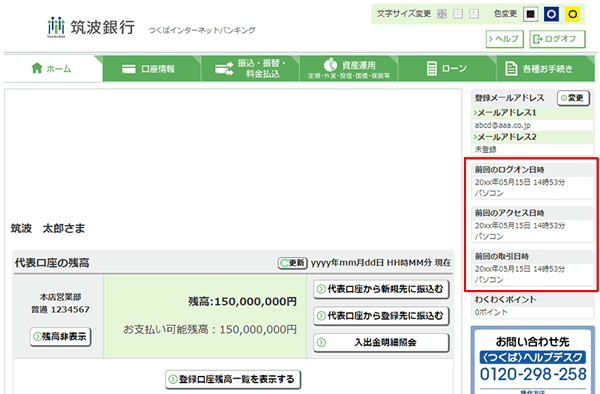Choose the blue color scheme swatch

pyautogui.click(x=551, y=14)
